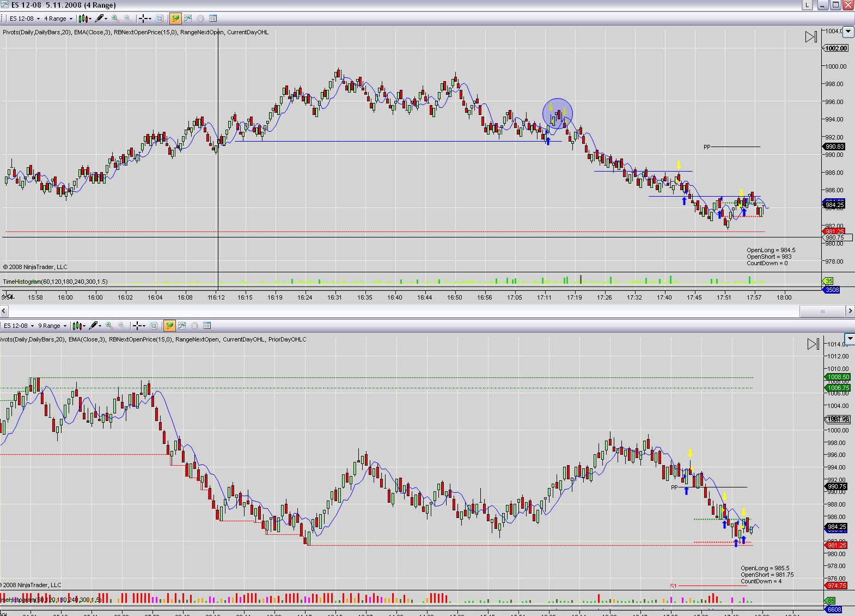This screenshot has width=855, height=616.
Task: Open chart style candlestick menu in top toolbar
Action: click(x=84, y=19)
